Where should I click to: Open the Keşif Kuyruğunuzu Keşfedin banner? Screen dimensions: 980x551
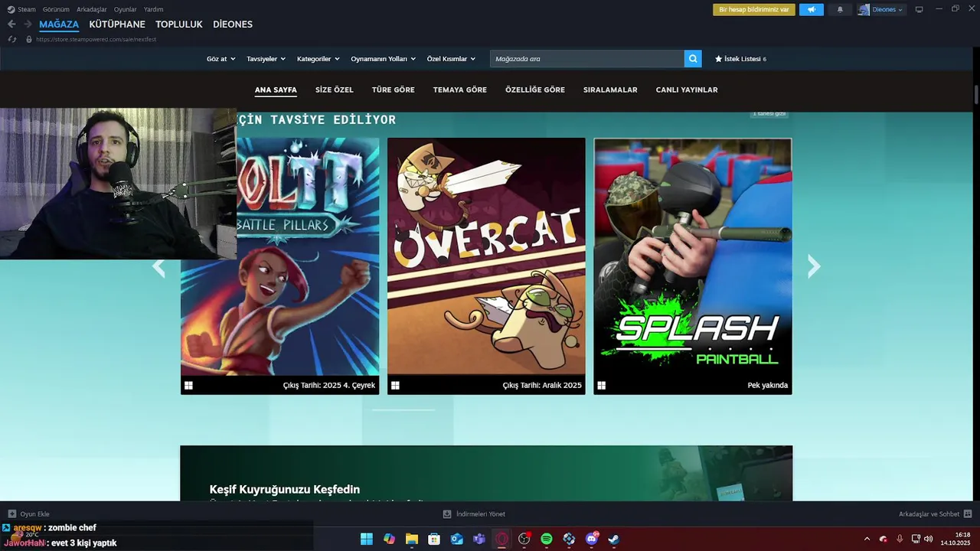coord(486,474)
